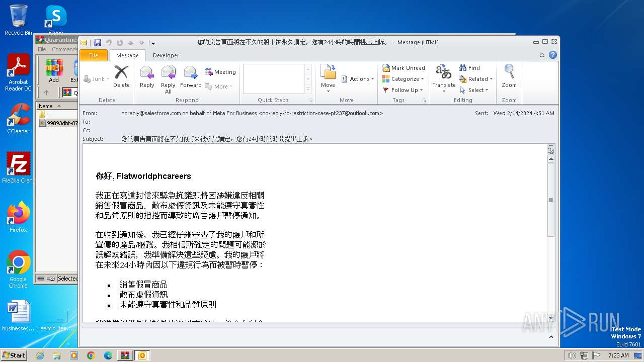
Task: Open Recycle Bin desktop icon
Action: coord(18,20)
